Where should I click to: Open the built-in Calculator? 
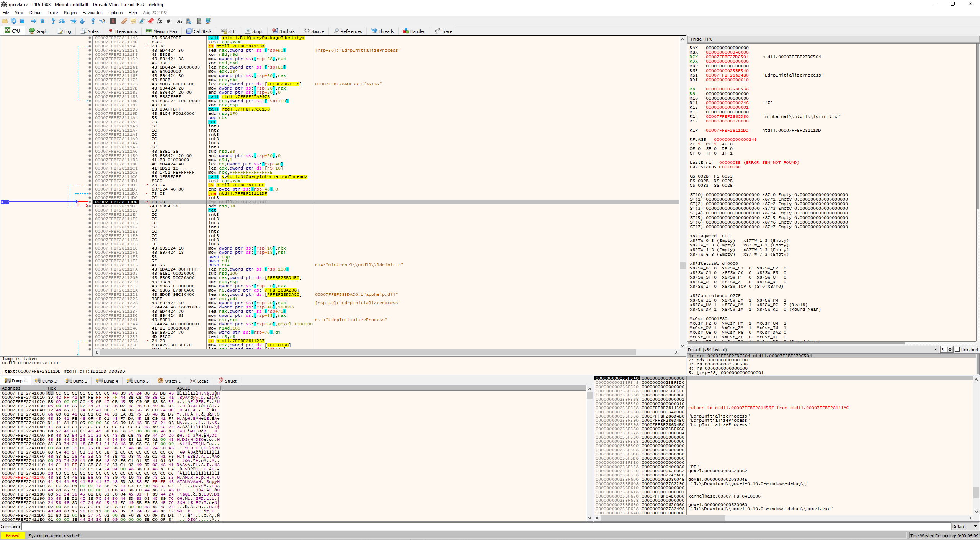click(199, 21)
